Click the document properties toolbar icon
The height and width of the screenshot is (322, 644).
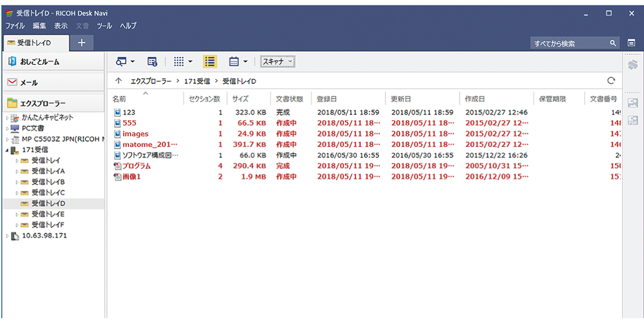[152, 61]
